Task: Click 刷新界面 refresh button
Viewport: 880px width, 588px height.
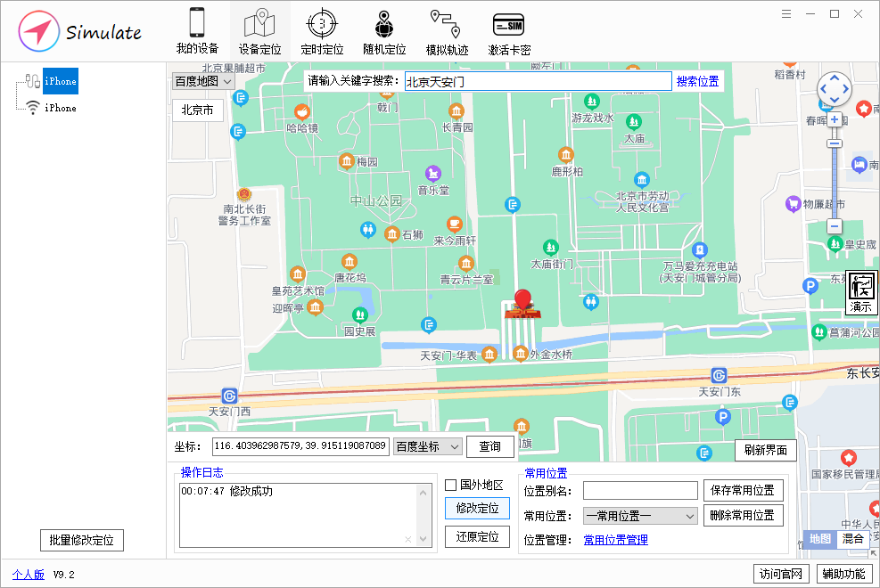Action: click(x=766, y=450)
